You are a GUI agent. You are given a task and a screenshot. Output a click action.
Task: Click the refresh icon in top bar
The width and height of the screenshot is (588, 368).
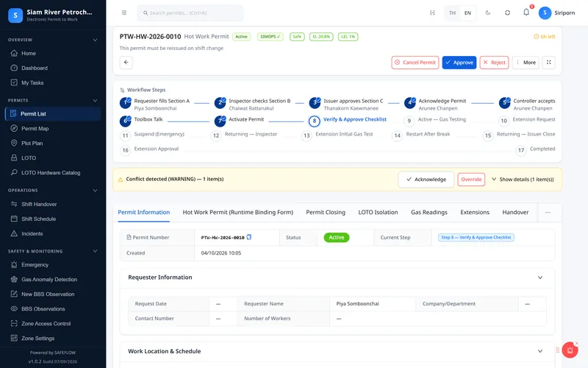507,13
